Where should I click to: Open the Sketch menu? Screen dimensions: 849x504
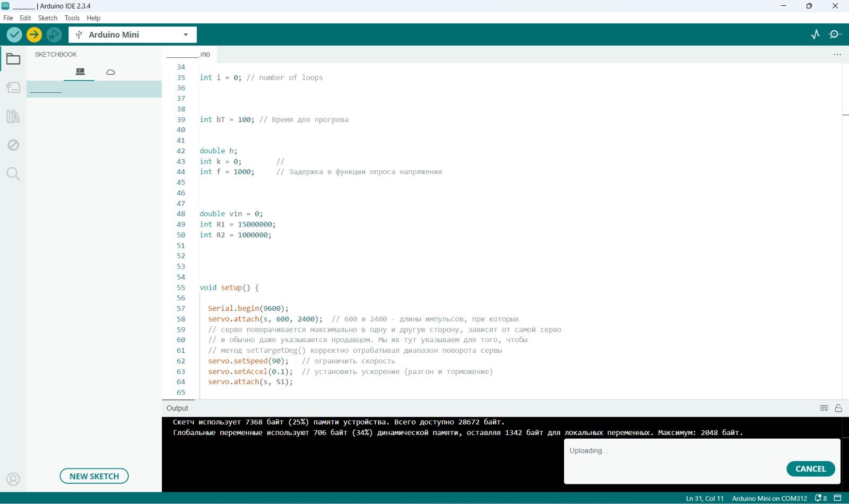[47, 18]
